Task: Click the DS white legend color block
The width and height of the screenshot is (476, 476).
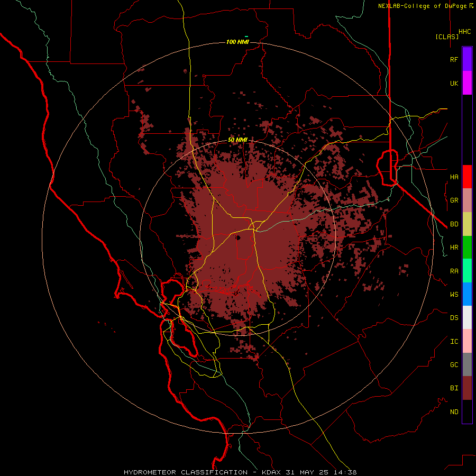Action: tap(467, 317)
